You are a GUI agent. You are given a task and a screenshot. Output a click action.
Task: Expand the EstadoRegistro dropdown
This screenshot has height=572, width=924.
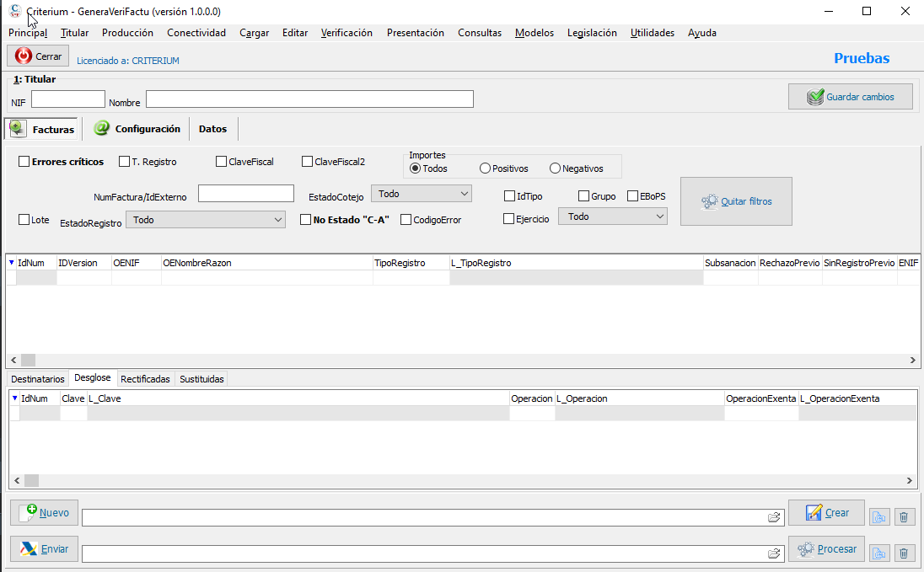[x=206, y=220]
